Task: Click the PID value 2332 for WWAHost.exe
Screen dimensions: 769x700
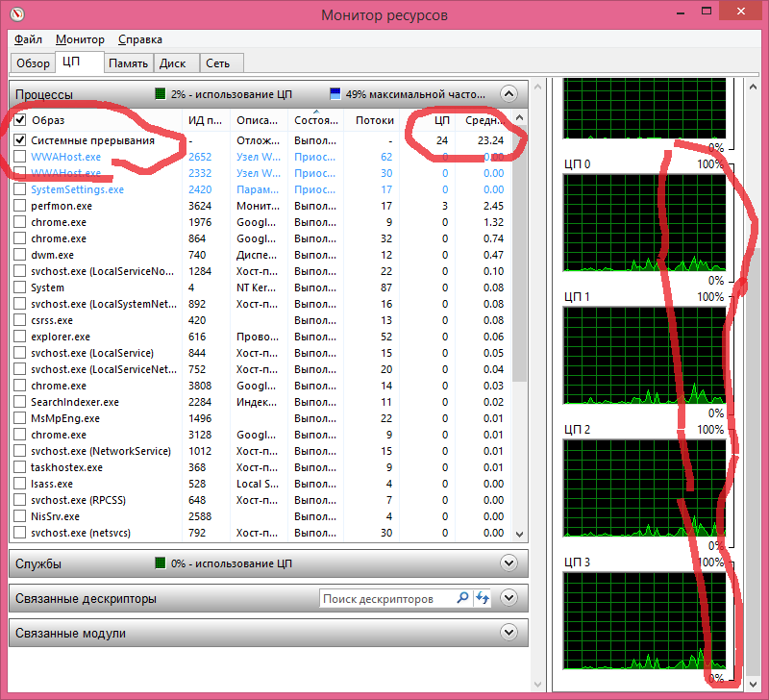Action: point(200,173)
